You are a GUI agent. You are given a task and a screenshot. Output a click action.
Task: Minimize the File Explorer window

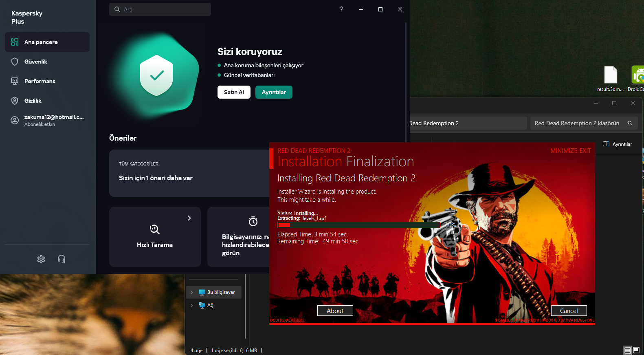[596, 104]
